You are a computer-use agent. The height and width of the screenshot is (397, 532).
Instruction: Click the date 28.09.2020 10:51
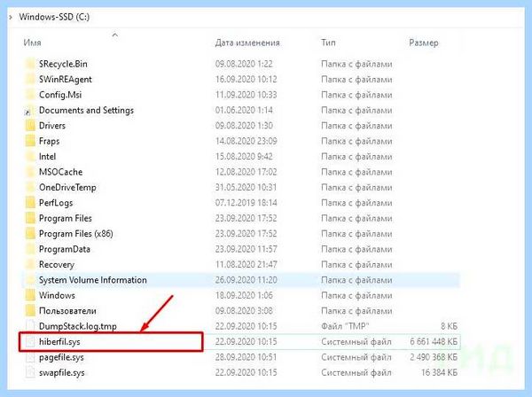coord(246,357)
